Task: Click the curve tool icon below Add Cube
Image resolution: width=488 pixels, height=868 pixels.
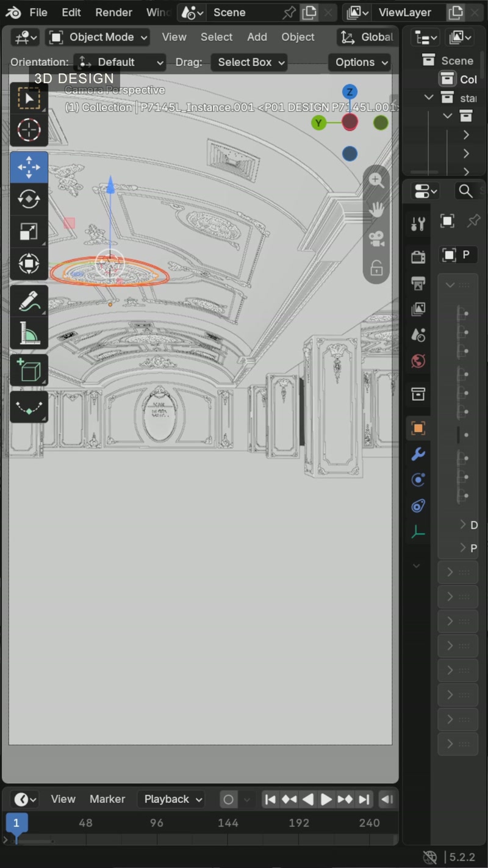Action: click(29, 407)
